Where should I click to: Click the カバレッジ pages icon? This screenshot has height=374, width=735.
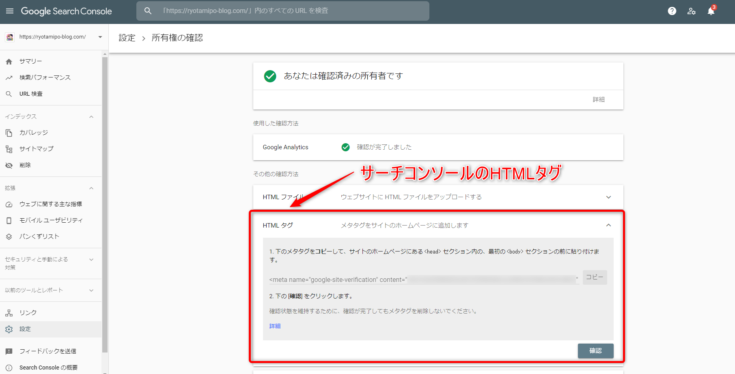pyautogui.click(x=9, y=133)
